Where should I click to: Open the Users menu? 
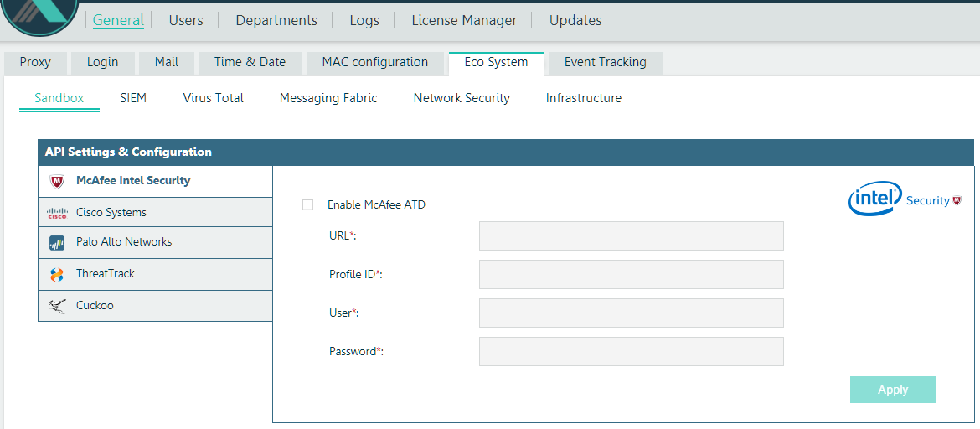[x=186, y=20]
